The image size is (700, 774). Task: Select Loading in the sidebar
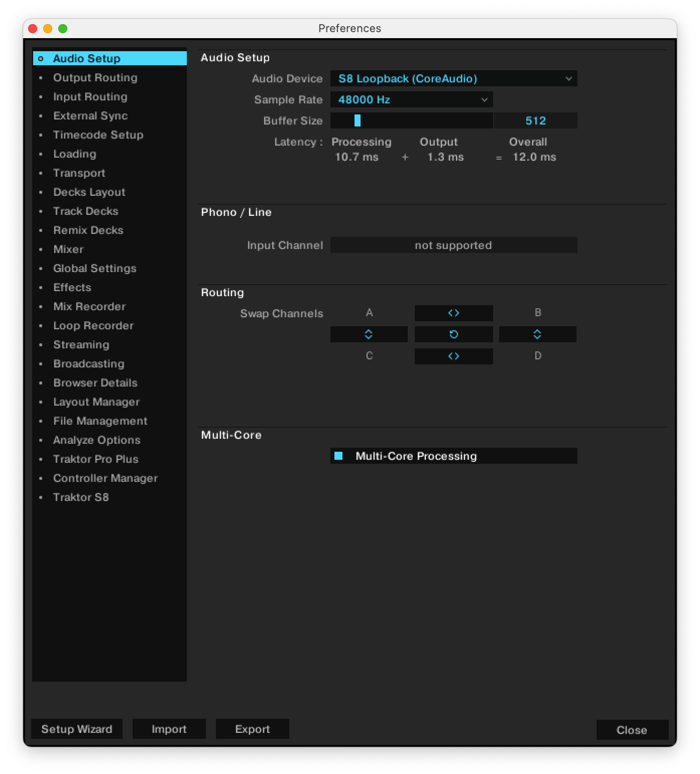pyautogui.click(x=109, y=154)
